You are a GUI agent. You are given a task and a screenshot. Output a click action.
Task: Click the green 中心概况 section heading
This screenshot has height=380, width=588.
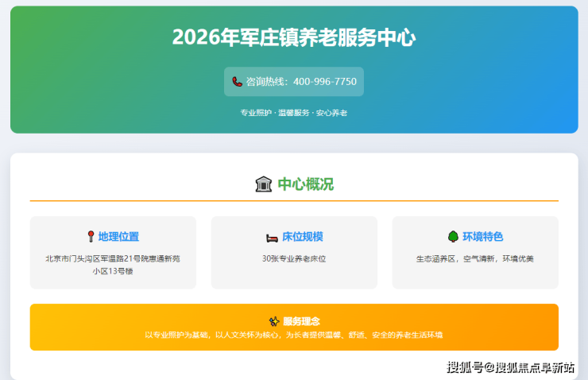click(305, 184)
